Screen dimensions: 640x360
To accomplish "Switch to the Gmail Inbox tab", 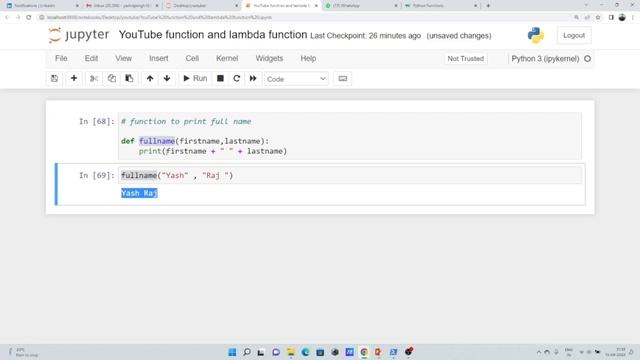I will pos(122,6).
